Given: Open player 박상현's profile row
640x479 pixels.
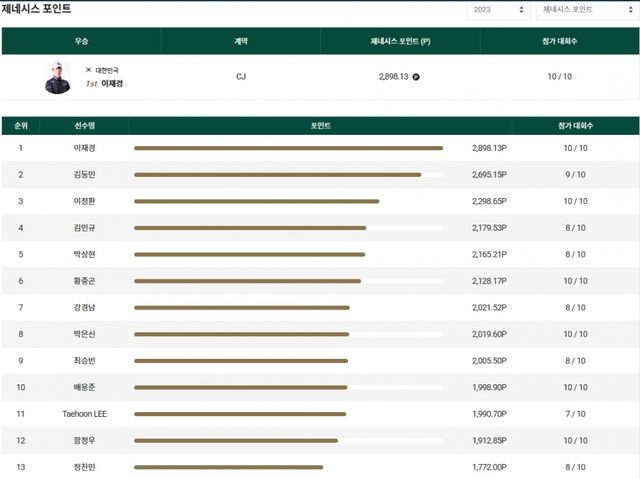Looking at the screenshot, I should pos(85,254).
